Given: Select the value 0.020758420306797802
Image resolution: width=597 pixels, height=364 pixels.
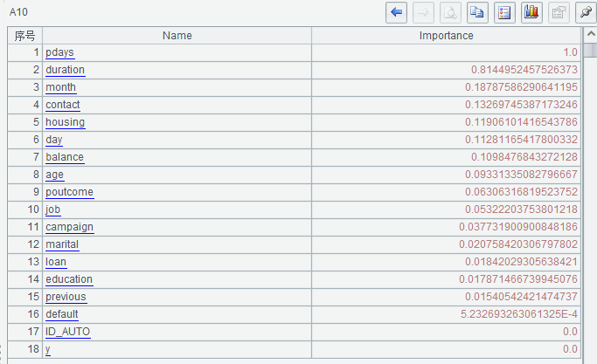Looking at the screenshot, I should [x=518, y=245].
